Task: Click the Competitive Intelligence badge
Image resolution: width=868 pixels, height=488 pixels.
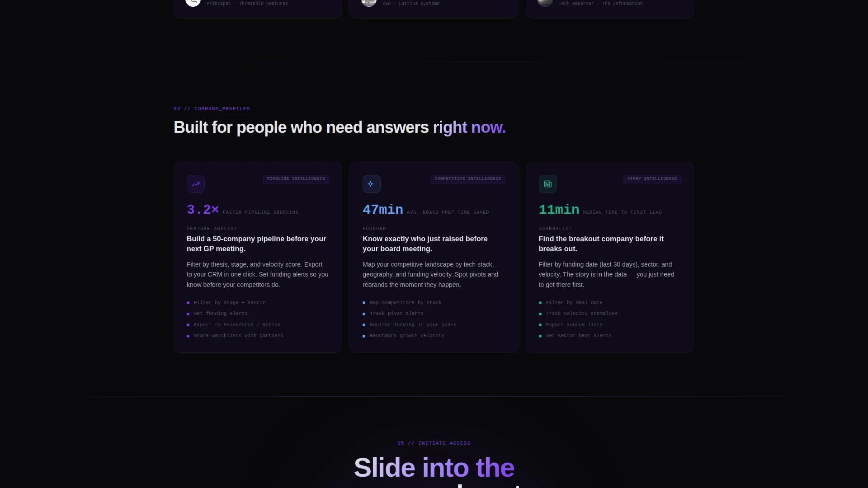Action: pyautogui.click(x=468, y=179)
